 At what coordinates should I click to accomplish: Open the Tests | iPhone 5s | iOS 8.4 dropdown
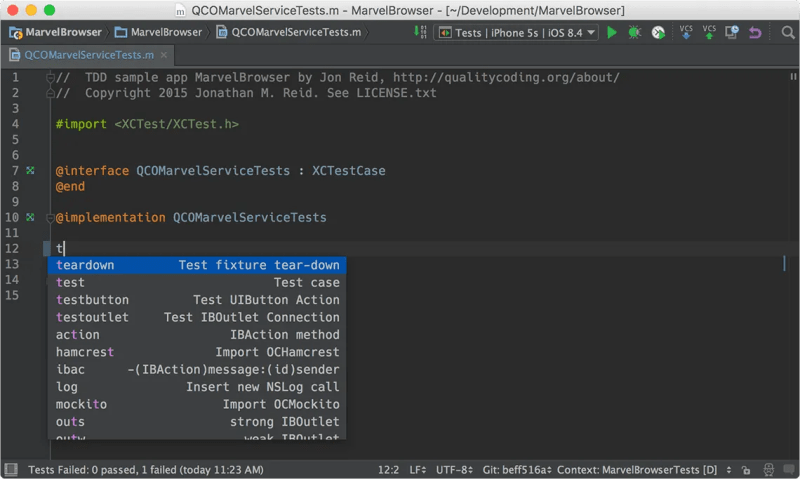(x=516, y=33)
